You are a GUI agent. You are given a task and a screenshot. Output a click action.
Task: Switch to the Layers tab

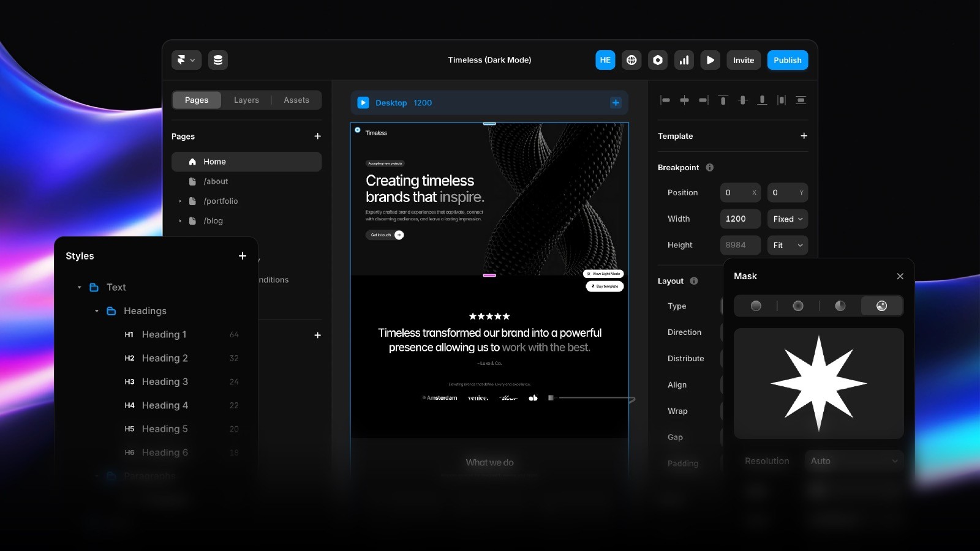click(x=246, y=100)
